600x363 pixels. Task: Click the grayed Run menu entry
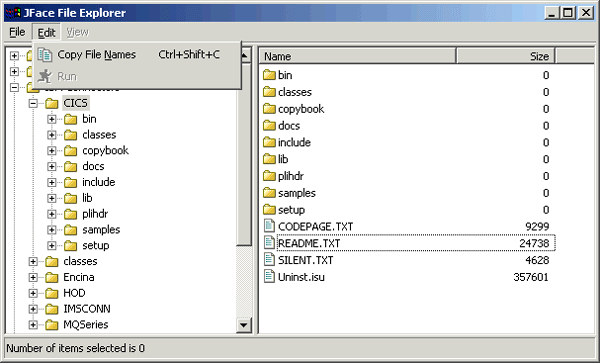[x=137, y=76]
